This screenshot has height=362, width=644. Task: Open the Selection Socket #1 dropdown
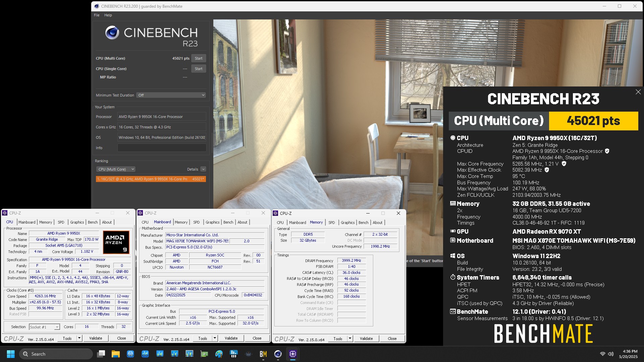point(44,327)
